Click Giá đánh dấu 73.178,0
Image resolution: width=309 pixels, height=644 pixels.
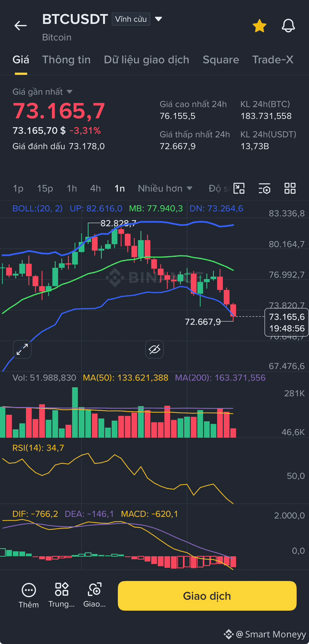59,146
